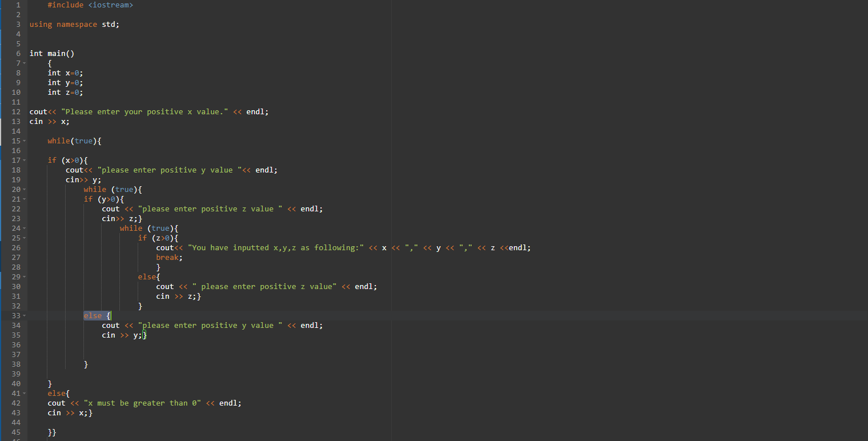Click 'cin >> y;}' on line 35
The image size is (868, 441).
[124, 335]
